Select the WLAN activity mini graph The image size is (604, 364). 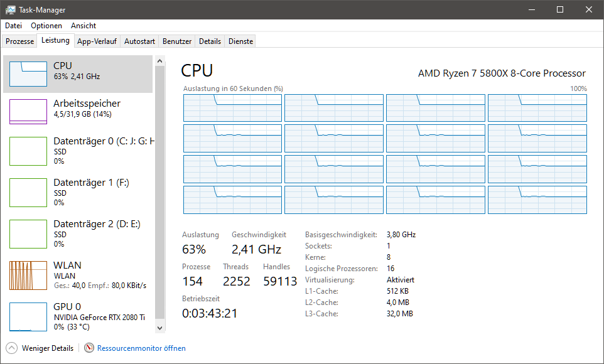pos(28,276)
